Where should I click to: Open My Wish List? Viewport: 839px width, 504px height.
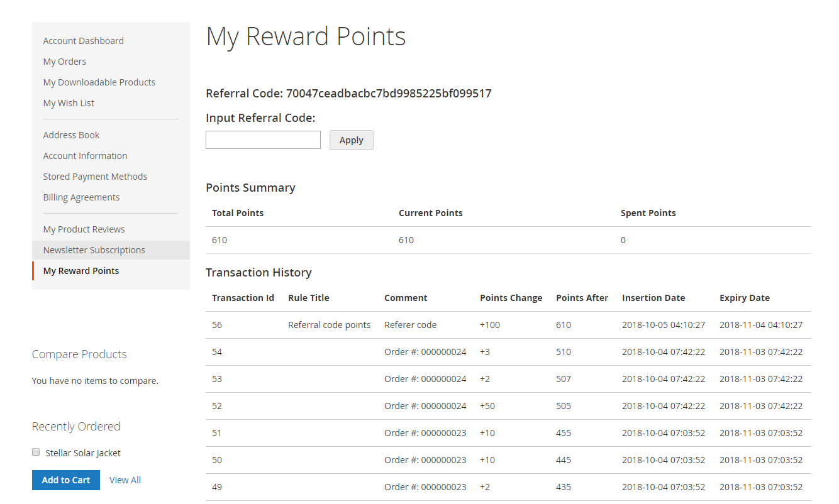[x=69, y=103]
